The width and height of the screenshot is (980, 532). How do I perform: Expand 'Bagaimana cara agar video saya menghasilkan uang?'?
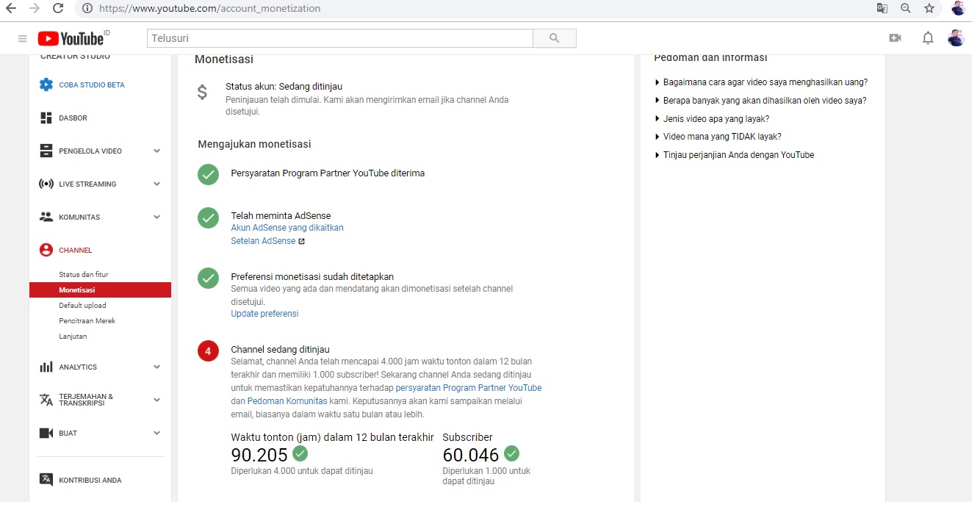(761, 82)
